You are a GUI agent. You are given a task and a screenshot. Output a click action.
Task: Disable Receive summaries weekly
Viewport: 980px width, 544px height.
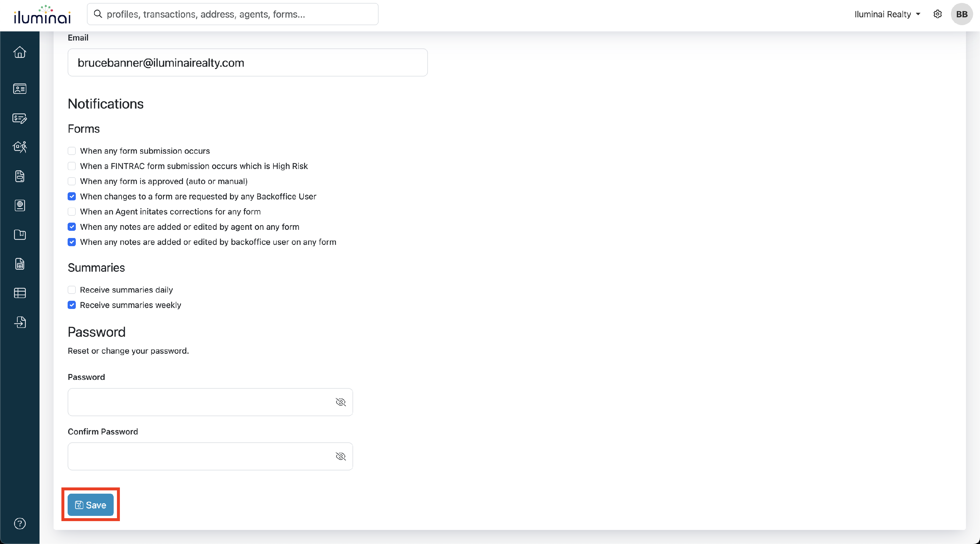[72, 305]
